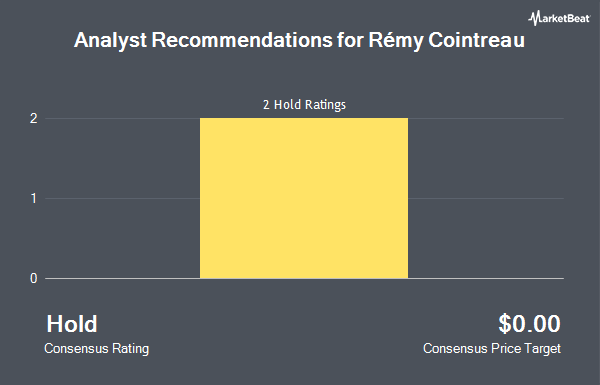
Task: Click the word 'Rémy Cointreau' in title
Action: [446, 40]
